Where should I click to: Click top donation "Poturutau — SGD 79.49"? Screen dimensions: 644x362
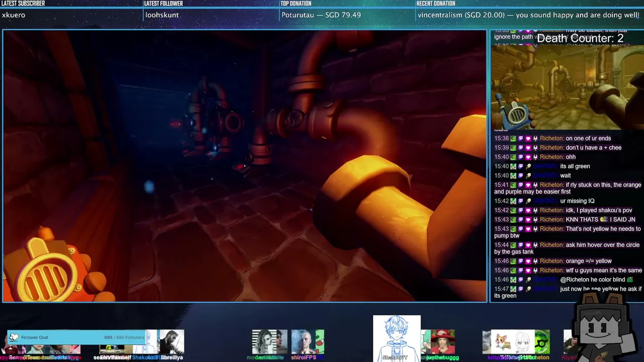pos(321,15)
